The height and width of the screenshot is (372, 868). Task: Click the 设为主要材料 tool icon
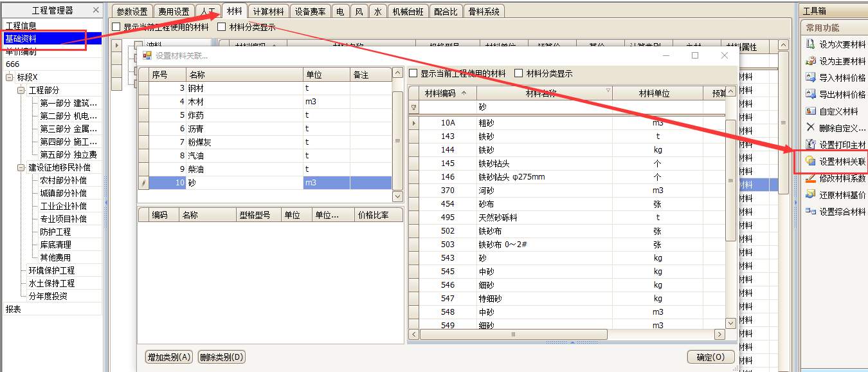tap(811, 61)
